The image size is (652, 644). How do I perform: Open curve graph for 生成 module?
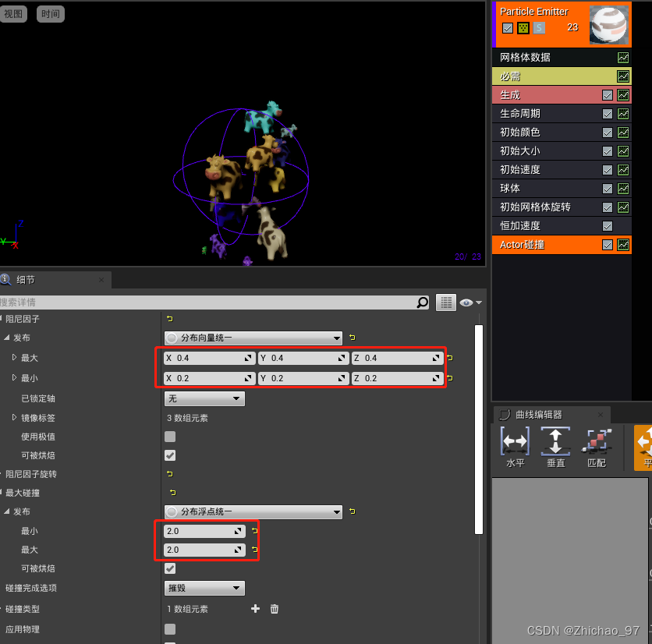(623, 95)
